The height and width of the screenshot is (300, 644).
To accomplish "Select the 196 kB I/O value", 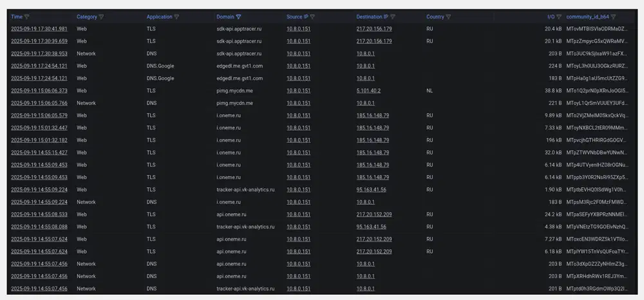I will (554, 140).
